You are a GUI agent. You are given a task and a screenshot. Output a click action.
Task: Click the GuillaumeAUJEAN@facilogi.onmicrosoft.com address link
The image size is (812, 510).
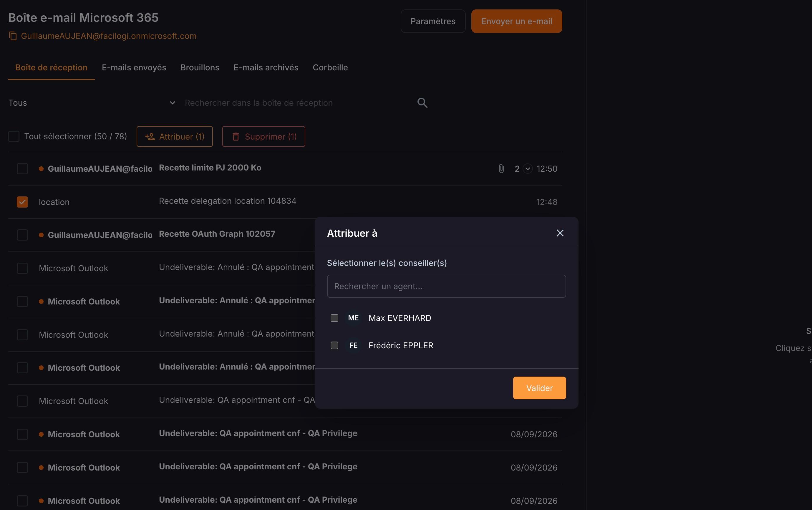(x=109, y=36)
